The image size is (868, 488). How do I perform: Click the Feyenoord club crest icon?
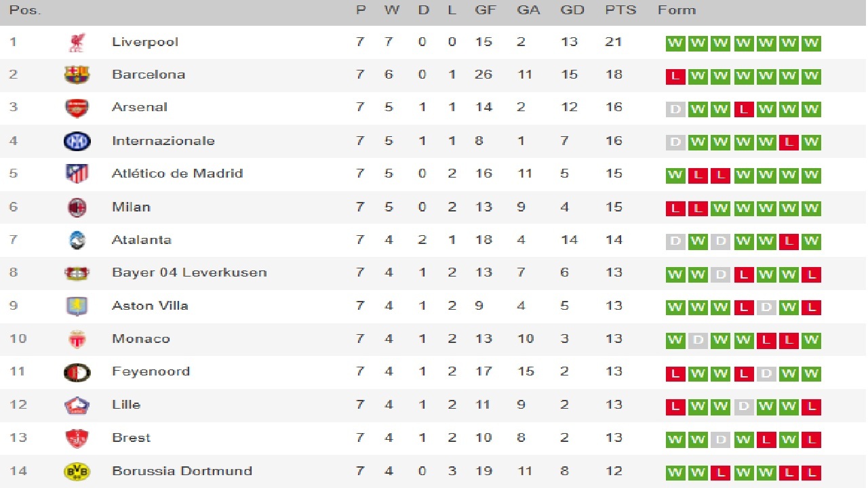pyautogui.click(x=77, y=372)
